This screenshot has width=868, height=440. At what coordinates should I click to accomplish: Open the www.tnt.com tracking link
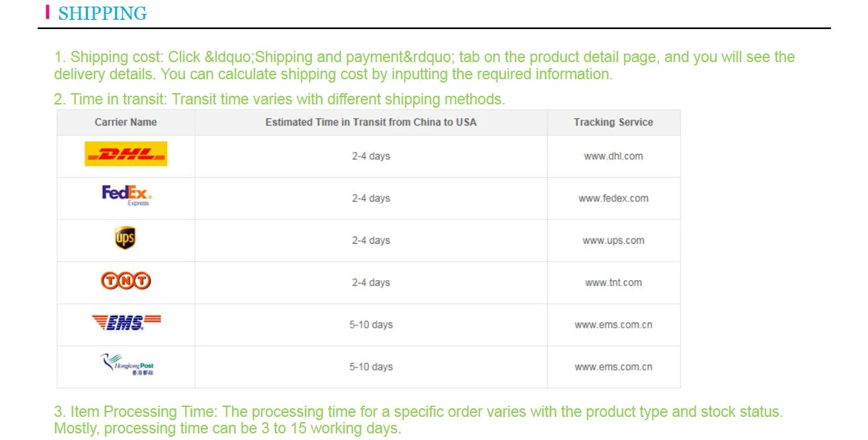[613, 283]
